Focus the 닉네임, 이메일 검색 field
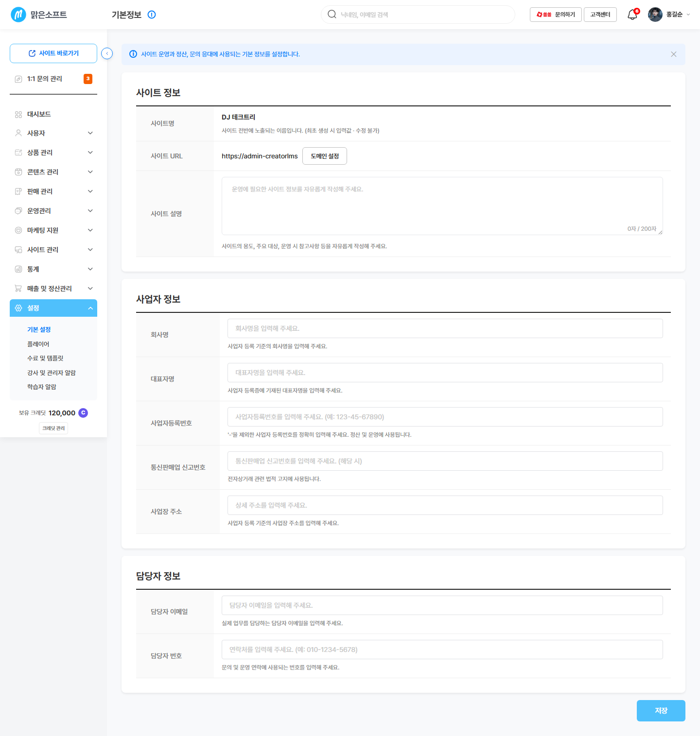Image resolution: width=700 pixels, height=736 pixels. point(418,15)
